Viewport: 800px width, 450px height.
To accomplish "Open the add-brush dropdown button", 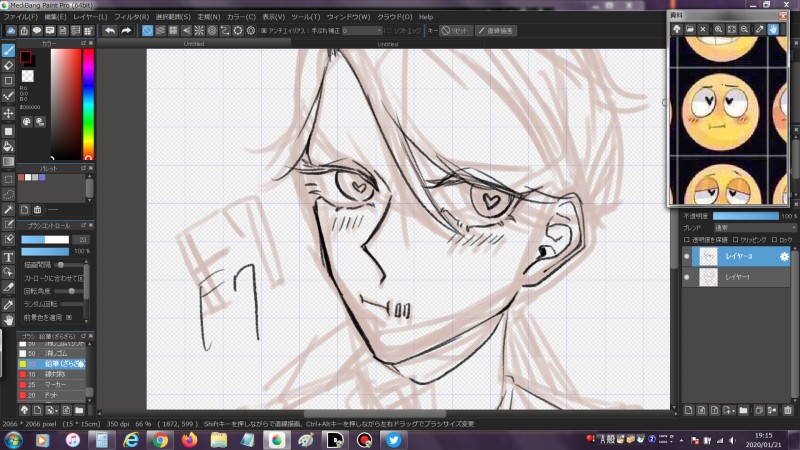I will click(x=51, y=410).
